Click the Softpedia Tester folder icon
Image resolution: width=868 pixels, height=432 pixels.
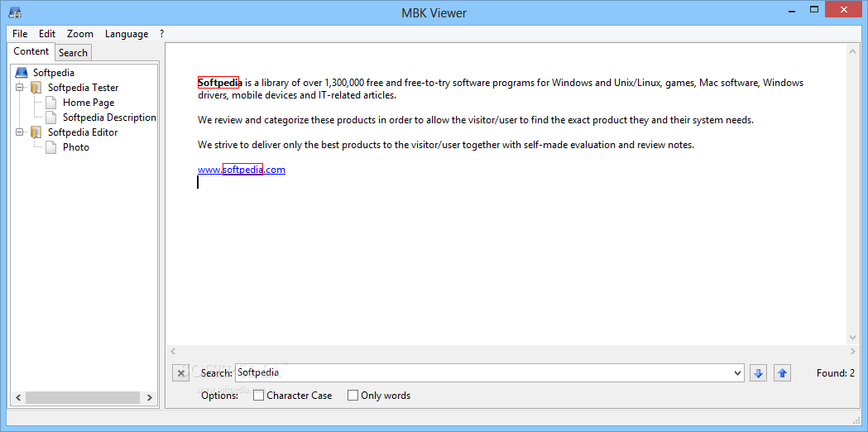click(x=36, y=88)
